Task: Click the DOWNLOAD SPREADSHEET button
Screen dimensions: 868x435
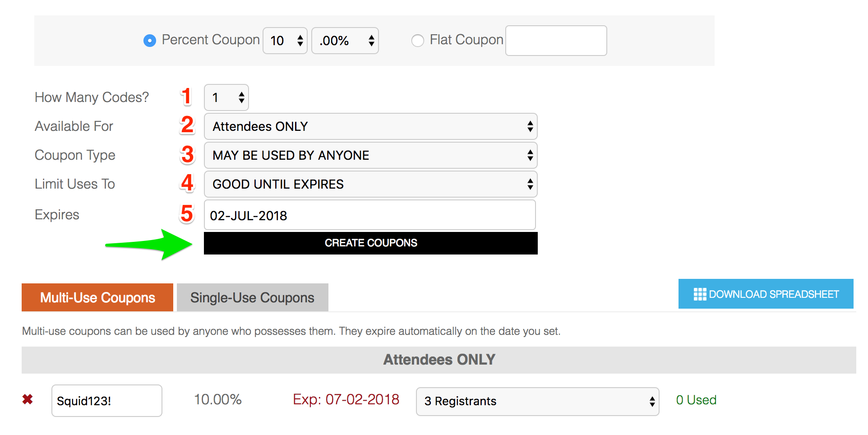Action: click(x=766, y=294)
